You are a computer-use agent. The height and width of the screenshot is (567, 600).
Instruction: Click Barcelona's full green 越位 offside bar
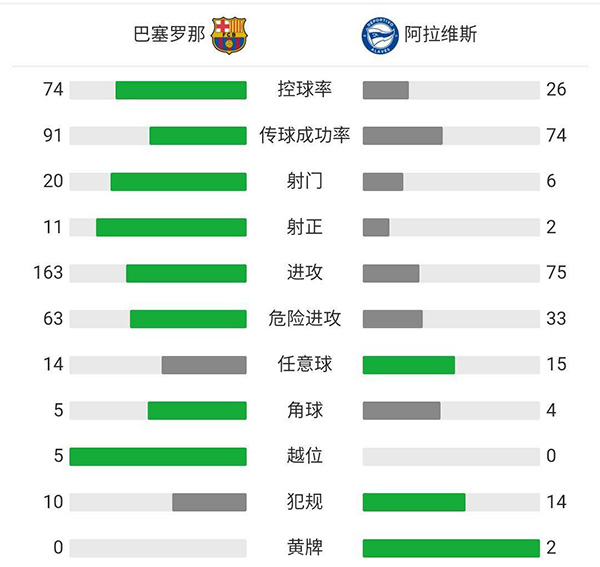[x=158, y=456]
